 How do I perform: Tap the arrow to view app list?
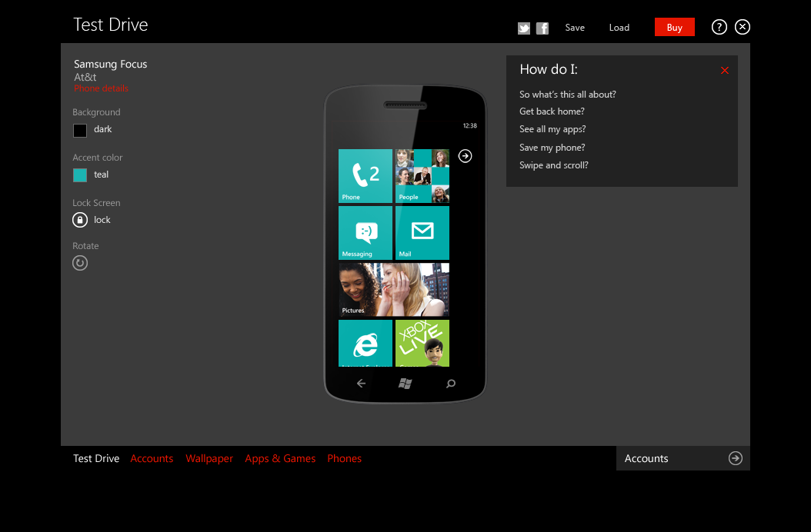(x=465, y=155)
